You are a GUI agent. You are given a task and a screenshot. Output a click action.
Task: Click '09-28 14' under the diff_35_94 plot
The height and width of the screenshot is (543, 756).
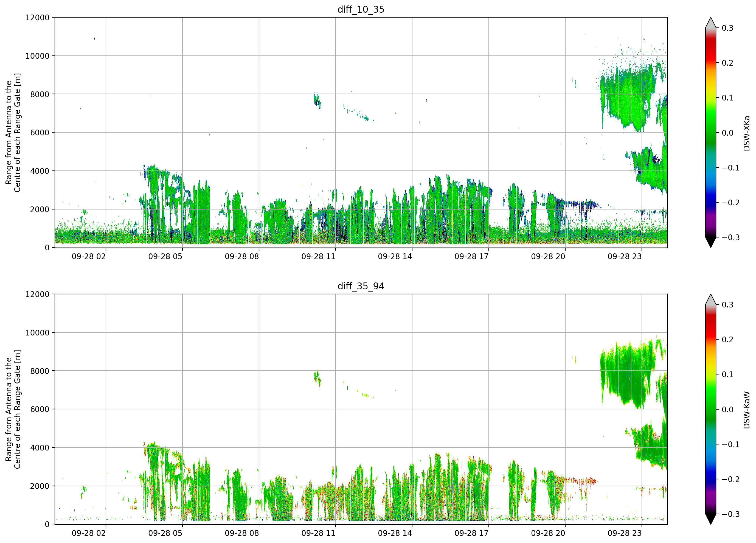point(395,533)
